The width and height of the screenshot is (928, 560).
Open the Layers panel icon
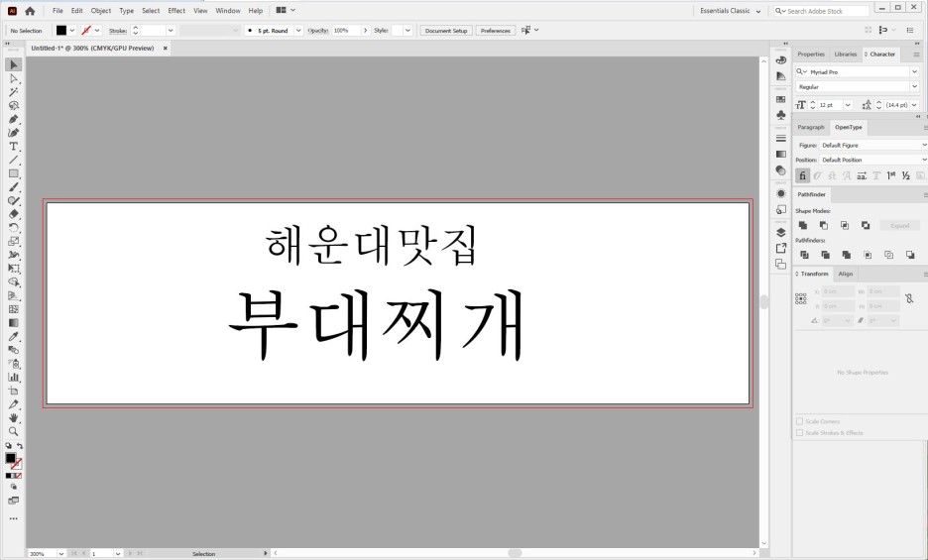pyautogui.click(x=781, y=233)
